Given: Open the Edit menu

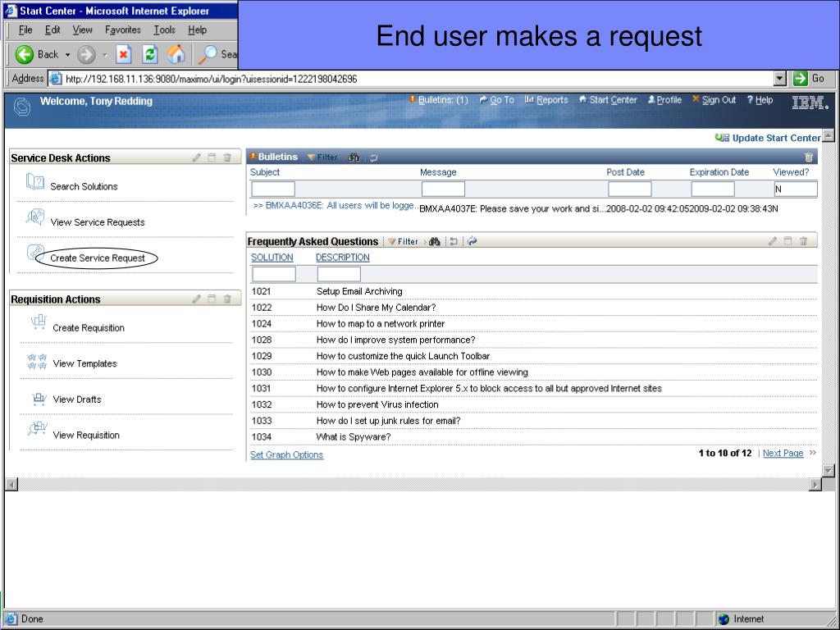Looking at the screenshot, I should coord(52,30).
